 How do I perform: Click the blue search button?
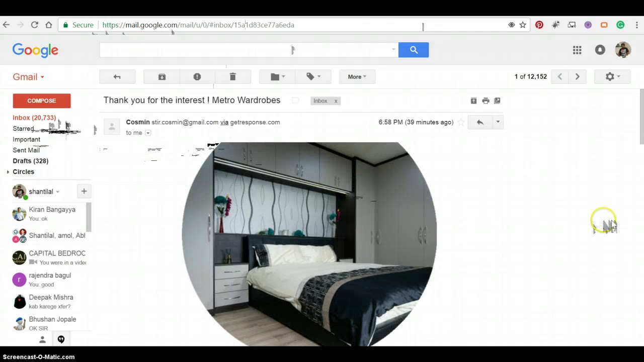tap(414, 50)
